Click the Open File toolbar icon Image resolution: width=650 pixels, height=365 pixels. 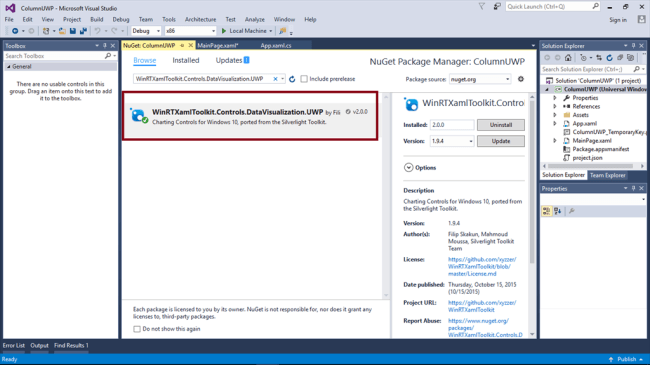pyautogui.click(x=62, y=31)
